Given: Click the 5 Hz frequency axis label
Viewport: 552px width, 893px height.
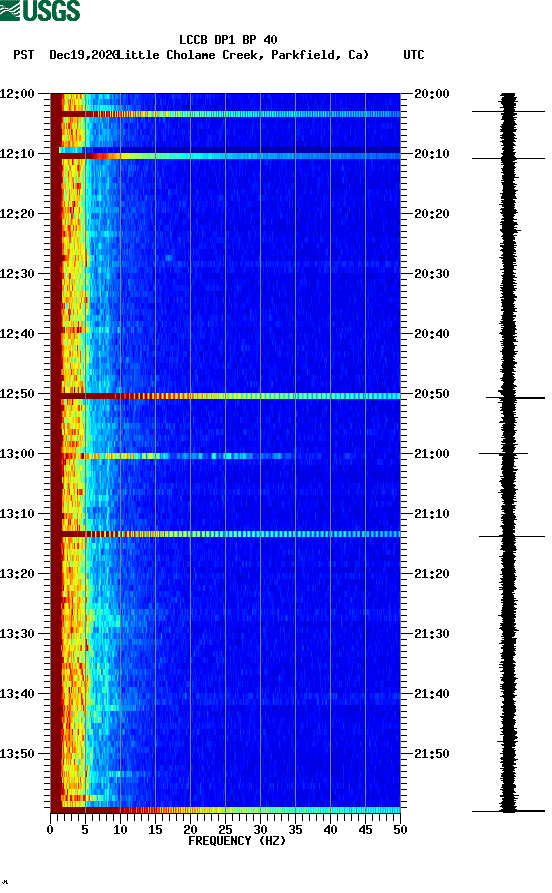Looking at the screenshot, I should click(85, 830).
